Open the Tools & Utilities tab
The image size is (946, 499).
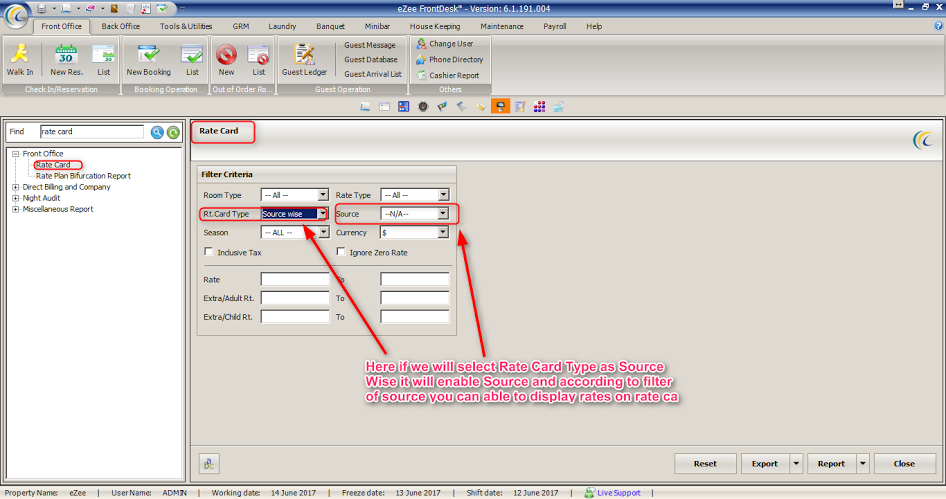coord(186,27)
